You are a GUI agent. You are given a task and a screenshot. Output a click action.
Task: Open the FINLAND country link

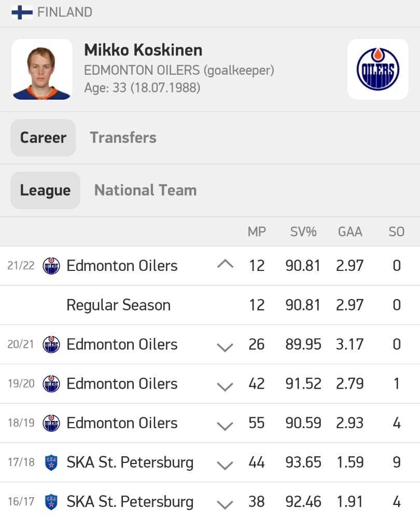click(x=65, y=12)
